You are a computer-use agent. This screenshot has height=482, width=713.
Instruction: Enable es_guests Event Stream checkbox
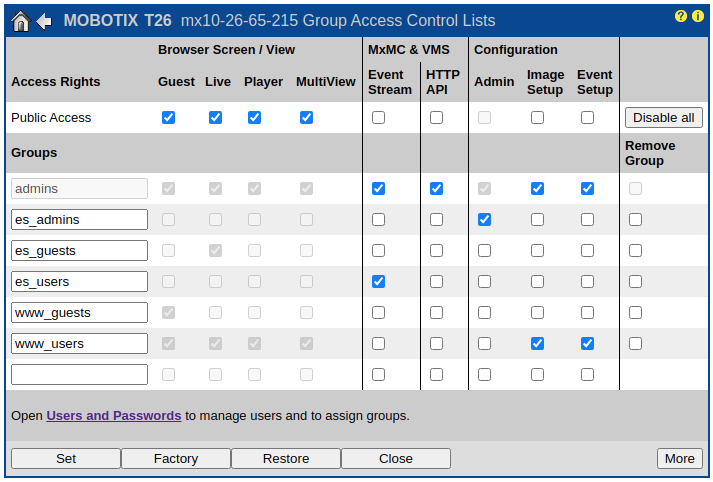tap(378, 251)
